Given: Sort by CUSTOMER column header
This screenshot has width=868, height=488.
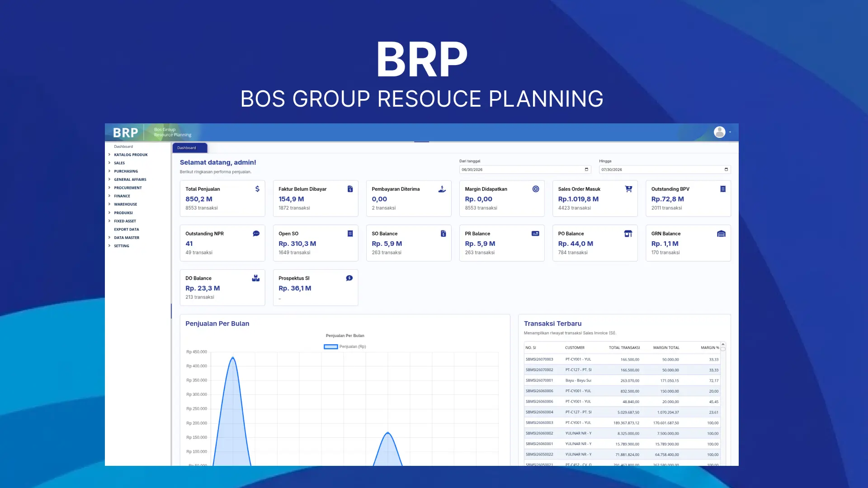Looking at the screenshot, I should pyautogui.click(x=575, y=347).
